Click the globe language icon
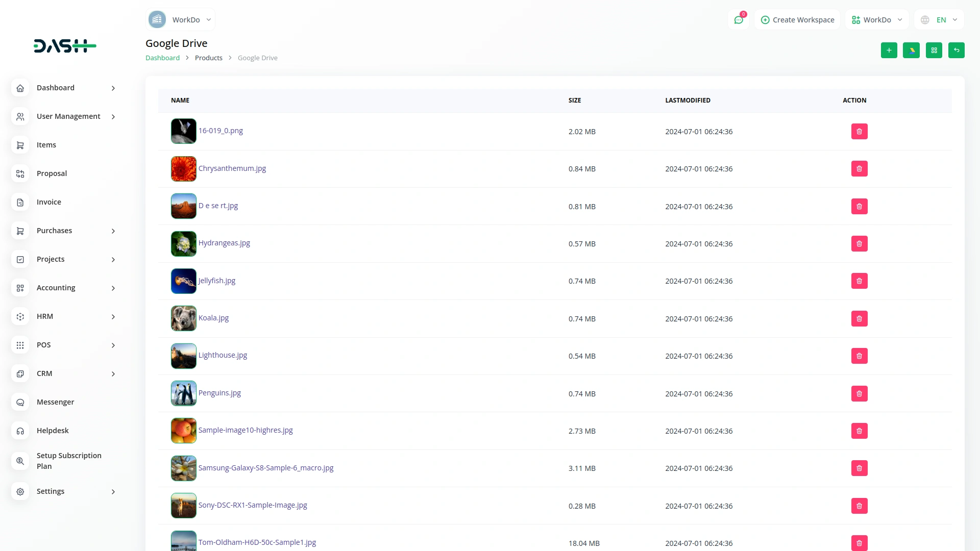This screenshot has width=980, height=551. click(x=925, y=19)
